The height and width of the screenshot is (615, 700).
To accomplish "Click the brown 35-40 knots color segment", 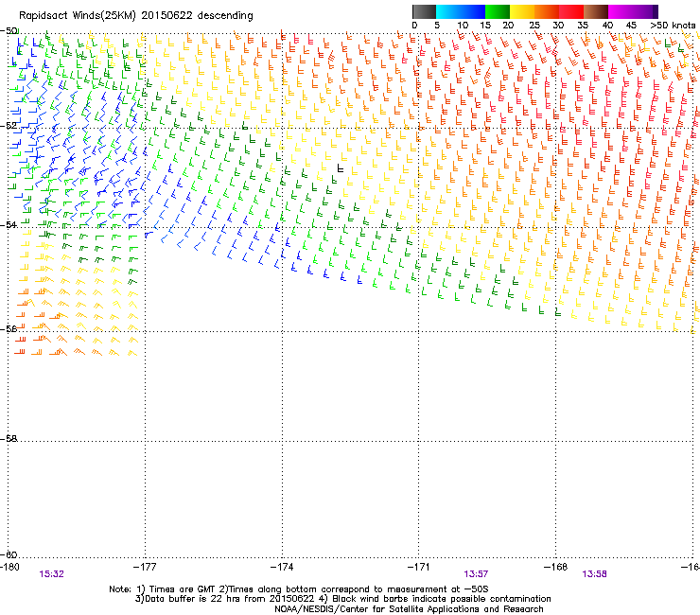I will (x=596, y=11).
